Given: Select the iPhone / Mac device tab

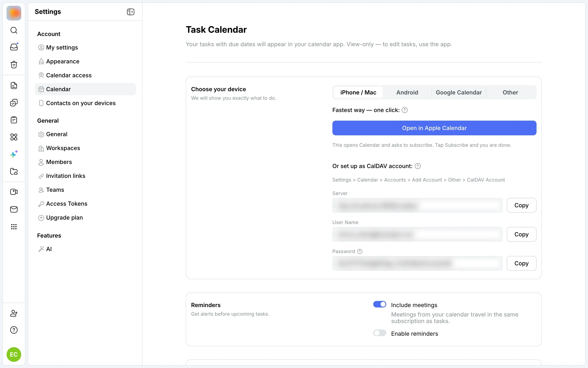Looking at the screenshot, I should [x=358, y=92].
